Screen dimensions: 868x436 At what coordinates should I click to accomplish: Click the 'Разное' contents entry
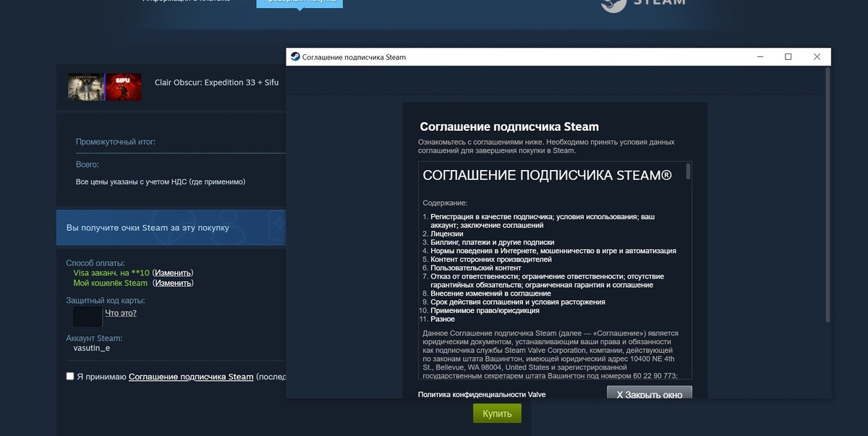443,319
